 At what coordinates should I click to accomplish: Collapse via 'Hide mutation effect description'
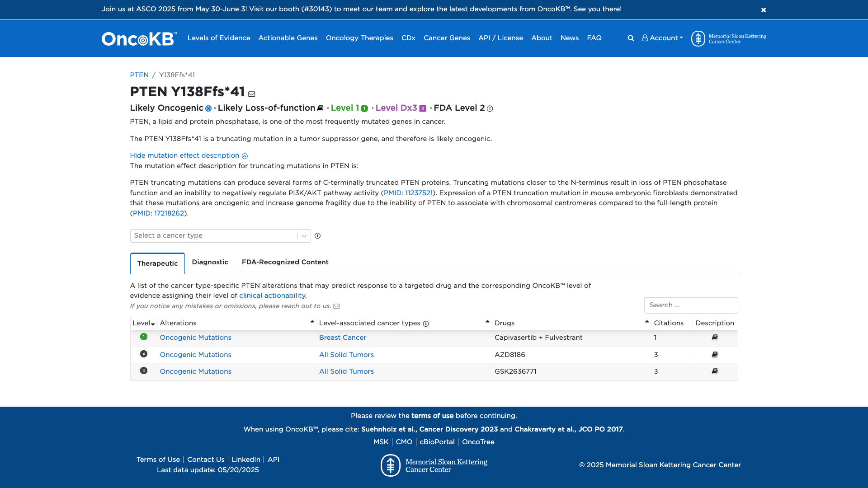pyautogui.click(x=189, y=156)
